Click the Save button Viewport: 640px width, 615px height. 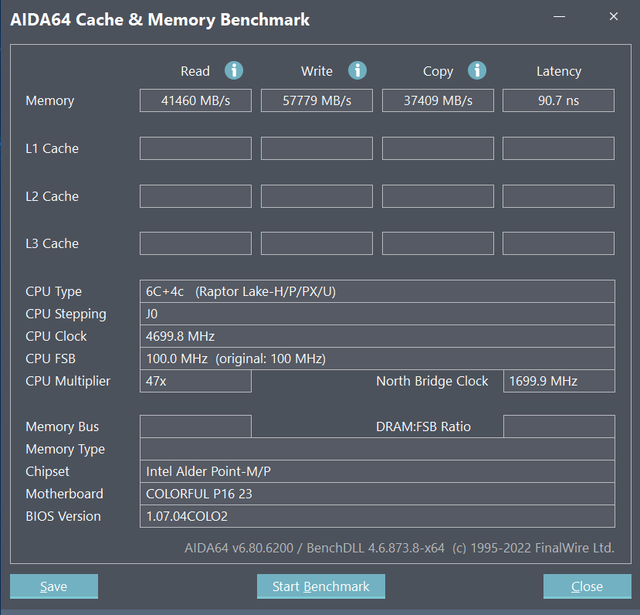coord(54,586)
